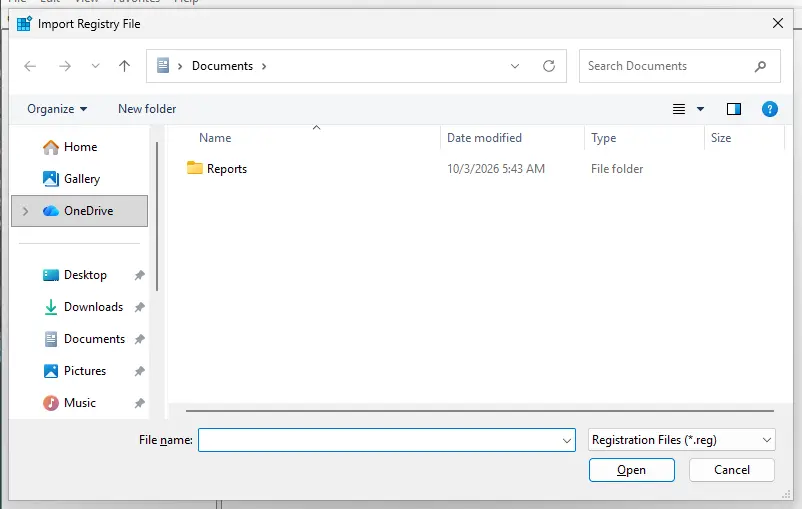The width and height of the screenshot is (802, 509).
Task: Expand the OneDrive tree node
Action: (25, 211)
